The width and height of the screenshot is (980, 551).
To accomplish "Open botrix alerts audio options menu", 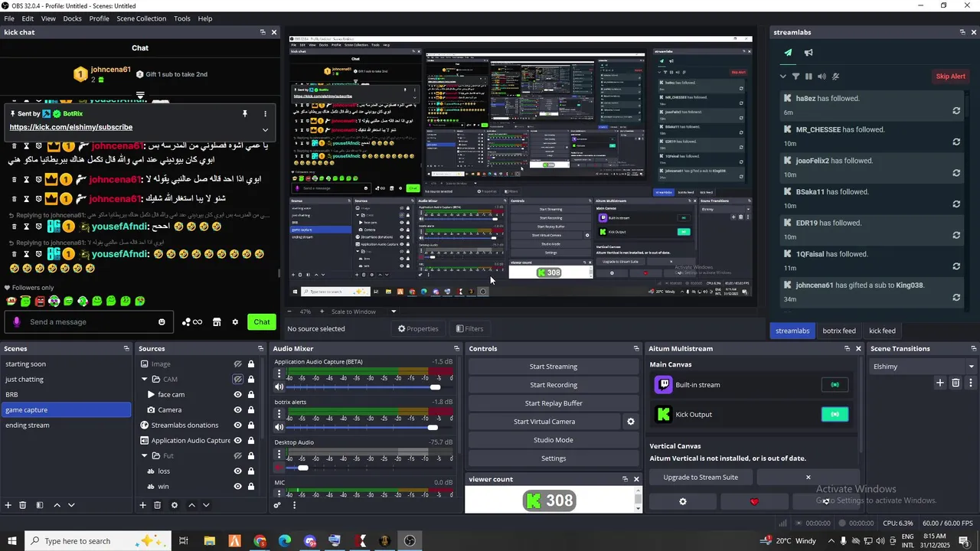I will (x=279, y=413).
